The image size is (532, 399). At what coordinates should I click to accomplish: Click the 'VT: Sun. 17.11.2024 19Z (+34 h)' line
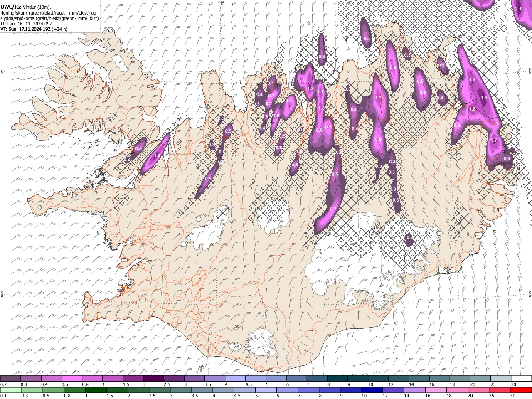coord(34,29)
